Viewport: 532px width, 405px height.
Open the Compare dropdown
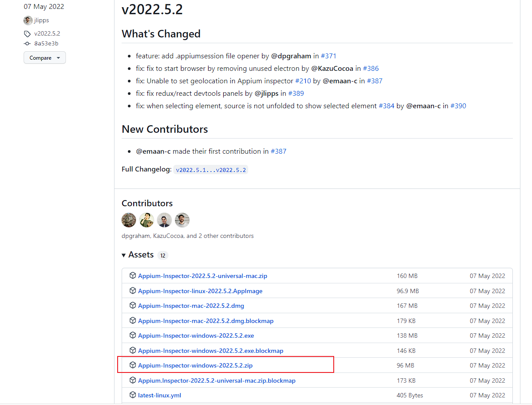(45, 57)
